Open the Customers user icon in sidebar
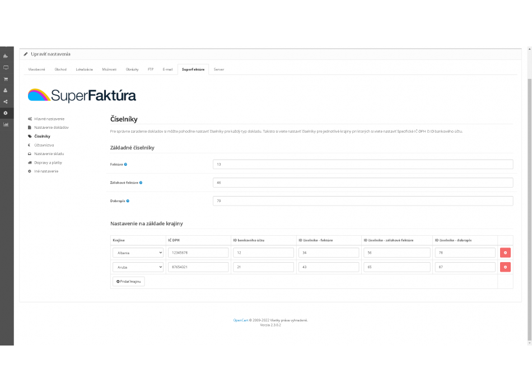 (6, 90)
